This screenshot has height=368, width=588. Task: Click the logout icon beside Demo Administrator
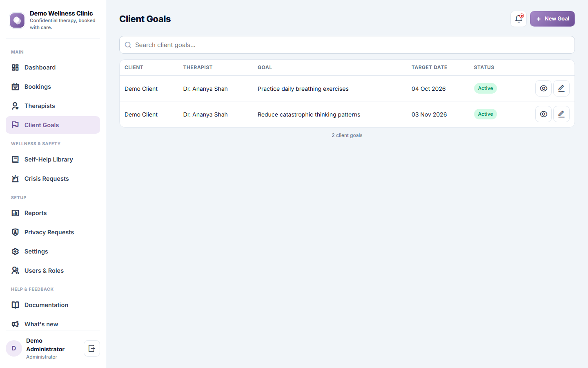click(x=92, y=348)
